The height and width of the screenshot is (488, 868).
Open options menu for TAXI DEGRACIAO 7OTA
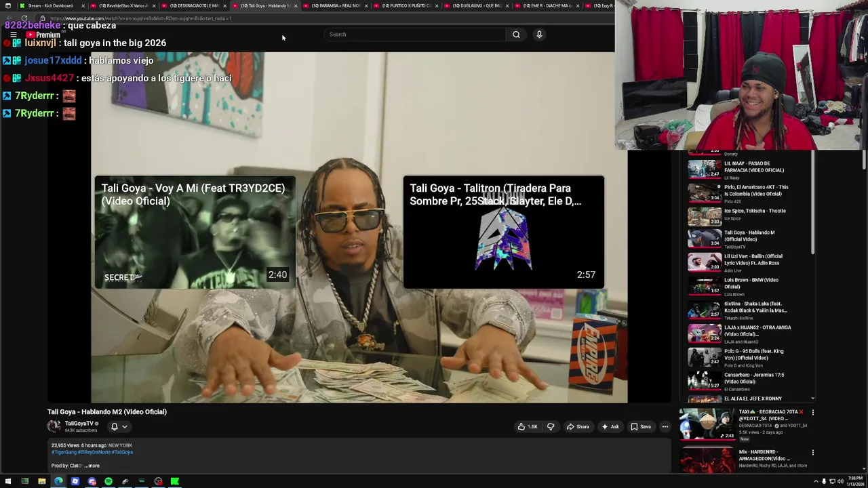point(812,412)
